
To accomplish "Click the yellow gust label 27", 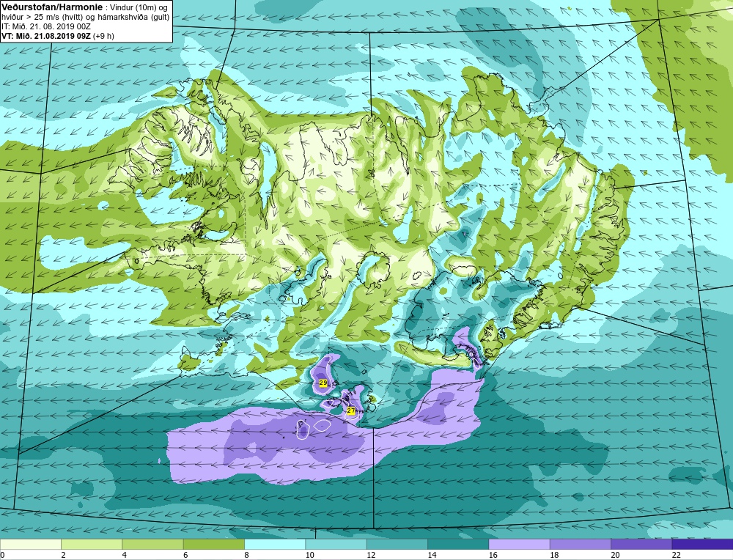I will pyautogui.click(x=351, y=410).
